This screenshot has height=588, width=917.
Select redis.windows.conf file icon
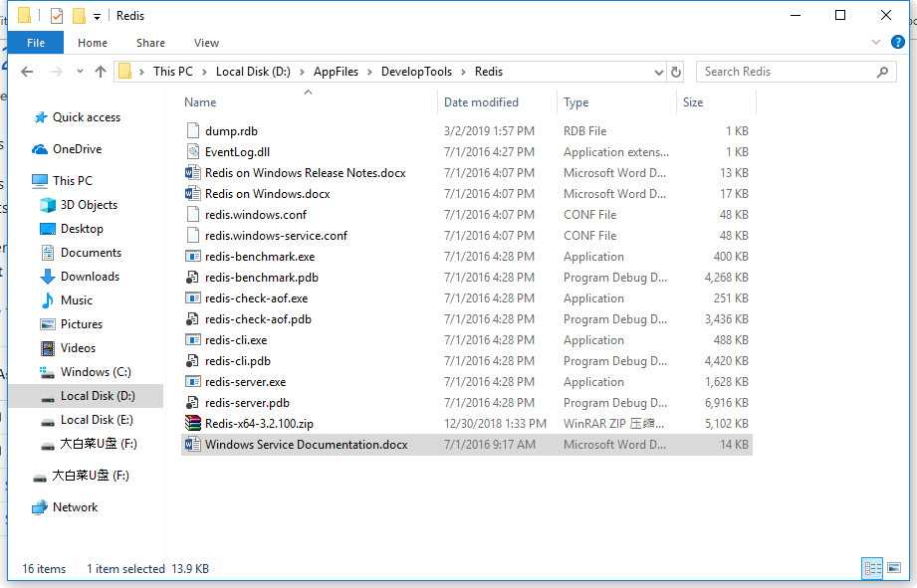pos(193,215)
